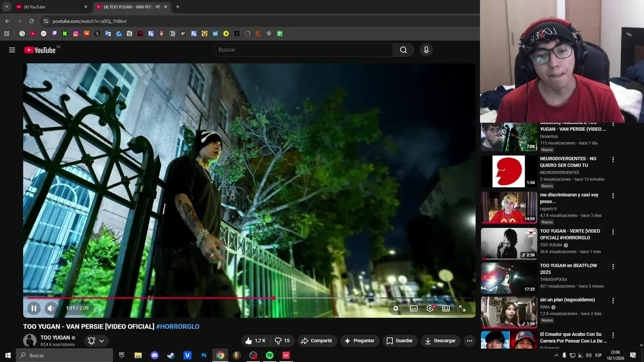Switch to theater mode view
Image resolution: width=644 pixels, height=362 pixels.
click(x=446, y=308)
